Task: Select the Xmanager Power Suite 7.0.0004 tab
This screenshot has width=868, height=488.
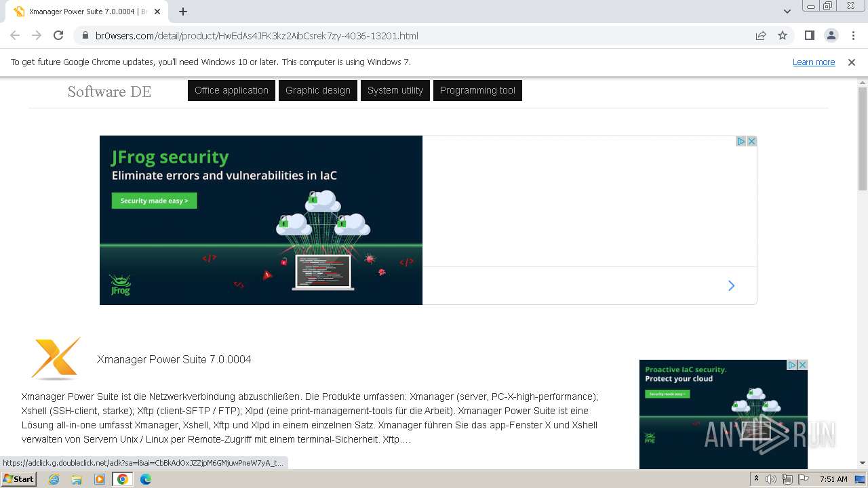Action: tap(87, 12)
